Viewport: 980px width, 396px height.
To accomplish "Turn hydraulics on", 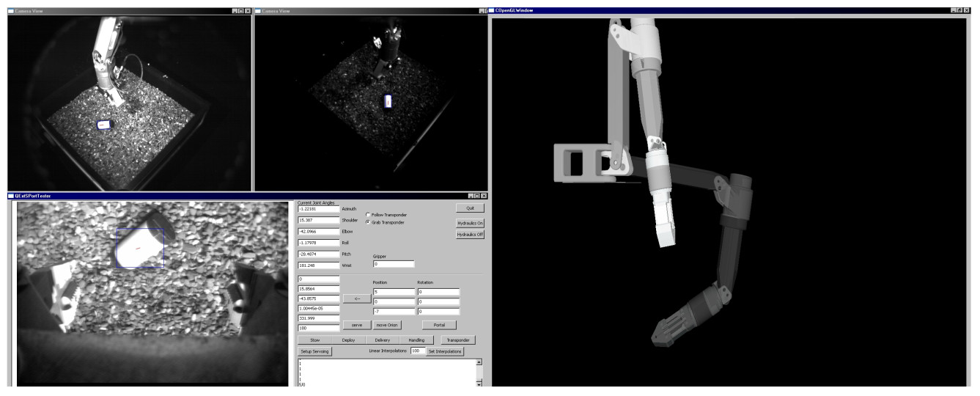I will pyautogui.click(x=470, y=223).
